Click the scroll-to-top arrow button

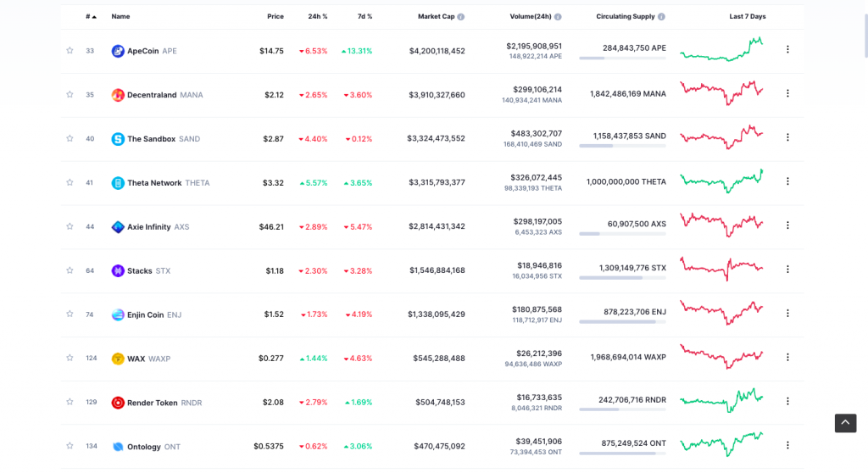[x=845, y=423]
